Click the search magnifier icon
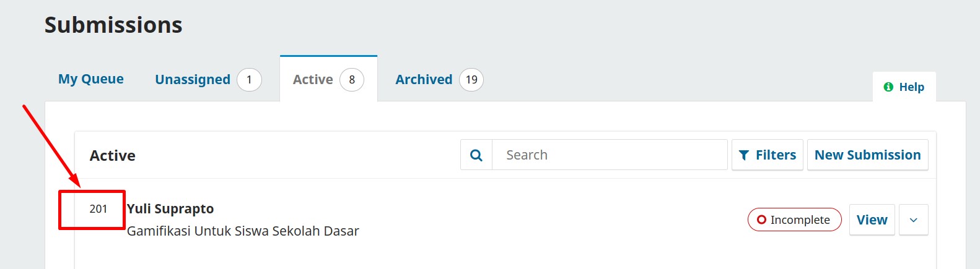 tap(476, 155)
